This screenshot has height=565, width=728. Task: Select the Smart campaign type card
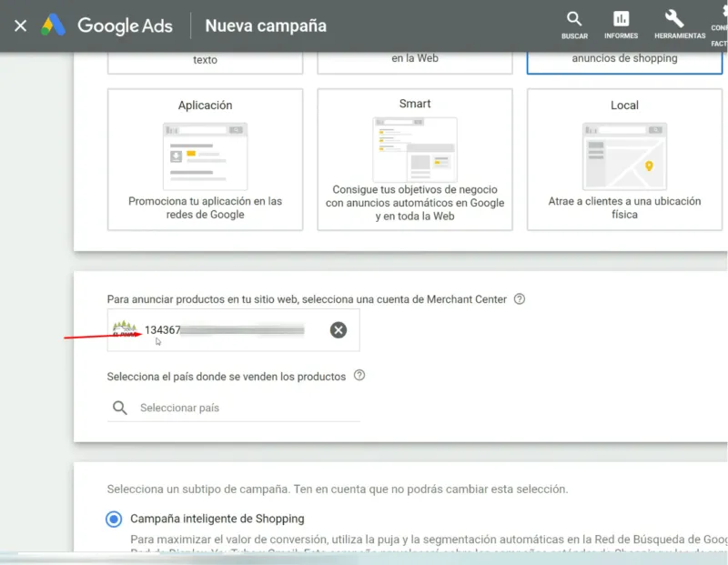tap(415, 160)
